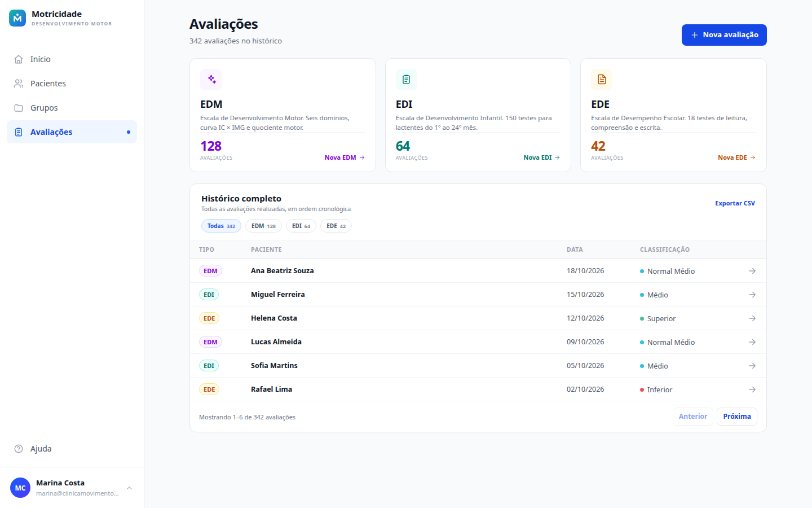The height and width of the screenshot is (508, 812).
Task: Click patient name Lucas Almeida
Action: point(276,342)
